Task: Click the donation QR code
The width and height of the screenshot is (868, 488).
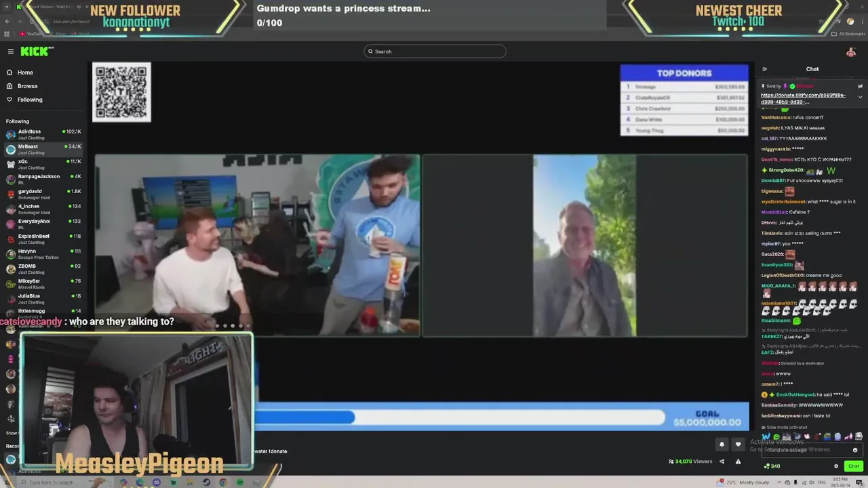Action: [x=121, y=92]
